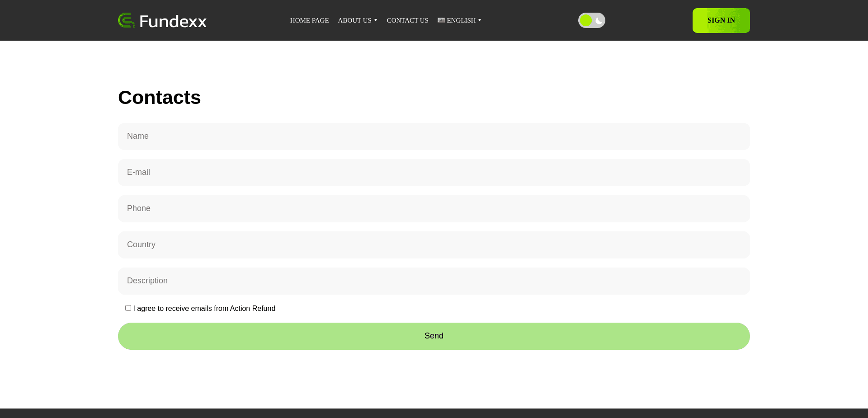
Task: Focus the Name input field
Action: point(434,136)
